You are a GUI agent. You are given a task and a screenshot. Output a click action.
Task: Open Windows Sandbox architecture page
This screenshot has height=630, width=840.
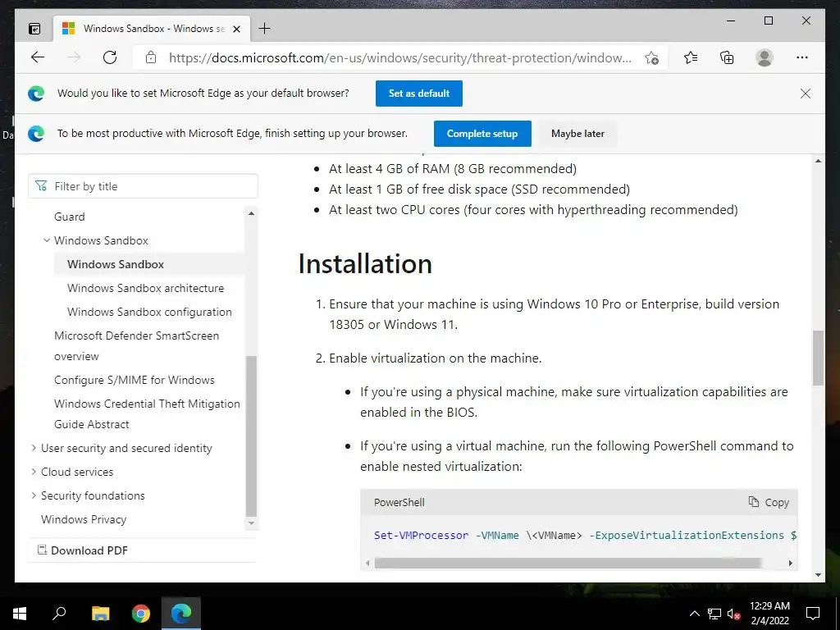[145, 288]
